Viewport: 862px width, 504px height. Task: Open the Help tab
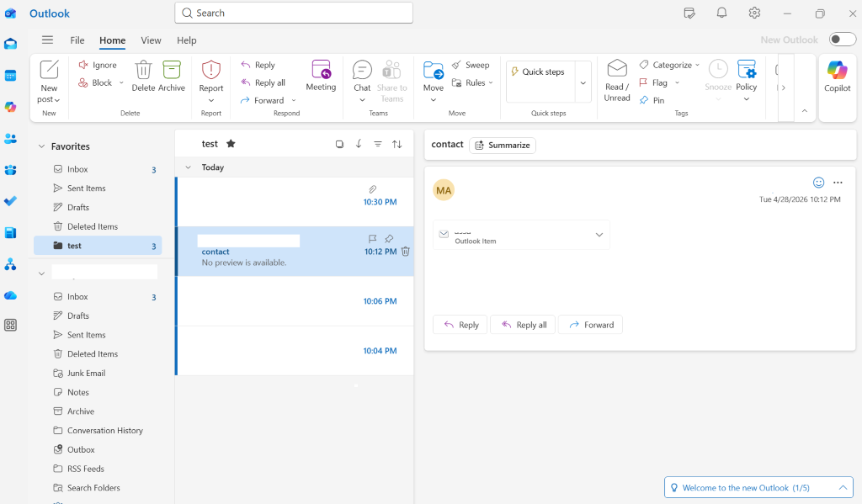186,40
